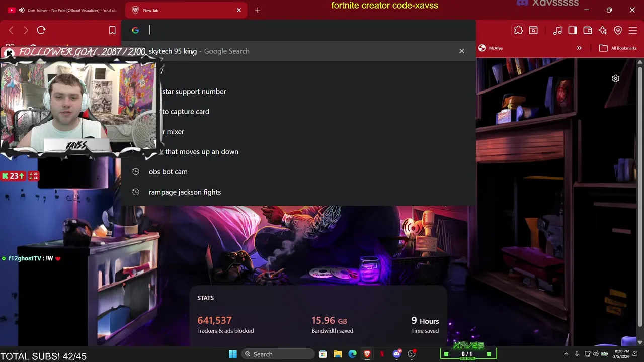Remove the skytech 95 king suggestion
This screenshot has height=362, width=644.
(x=461, y=51)
